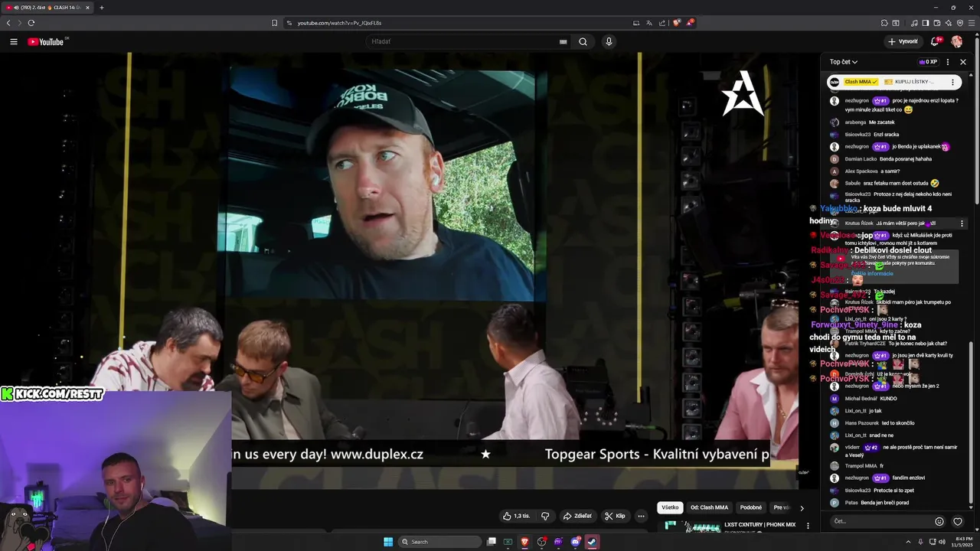Open the browser main hamburger menu
The image size is (980, 551).
click(972, 23)
